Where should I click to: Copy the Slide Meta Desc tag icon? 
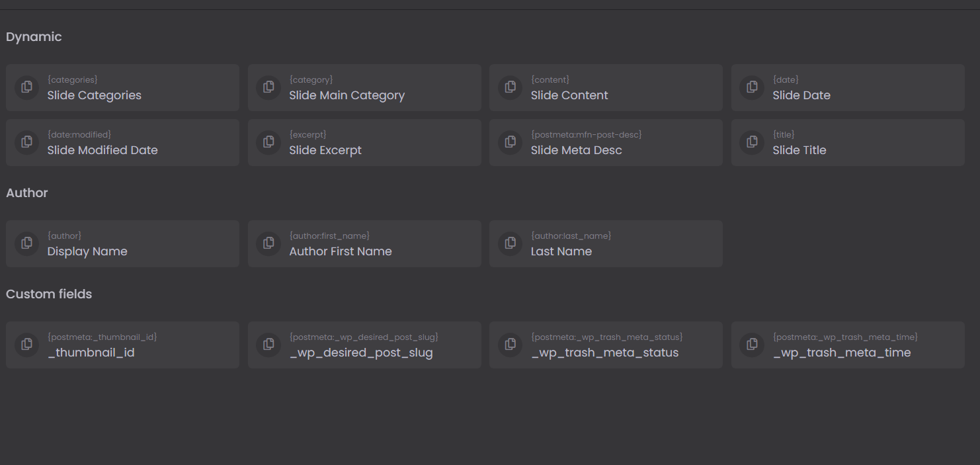coord(510,142)
